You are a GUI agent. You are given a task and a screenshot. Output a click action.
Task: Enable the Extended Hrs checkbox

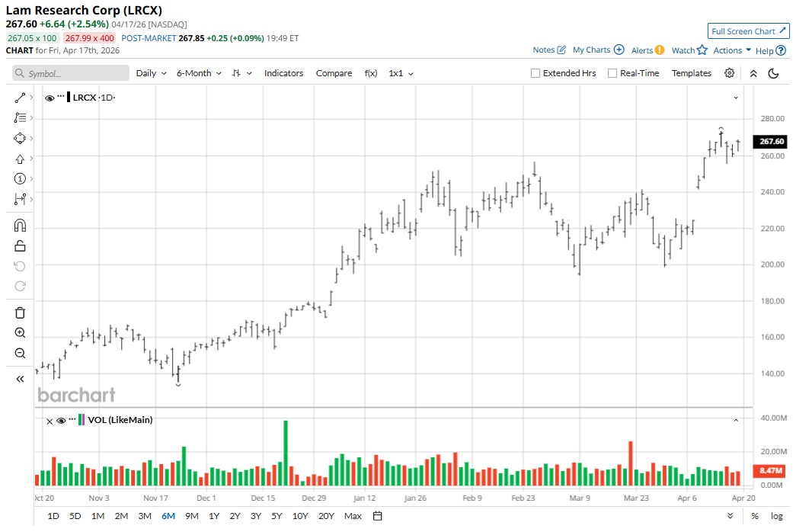pos(535,73)
